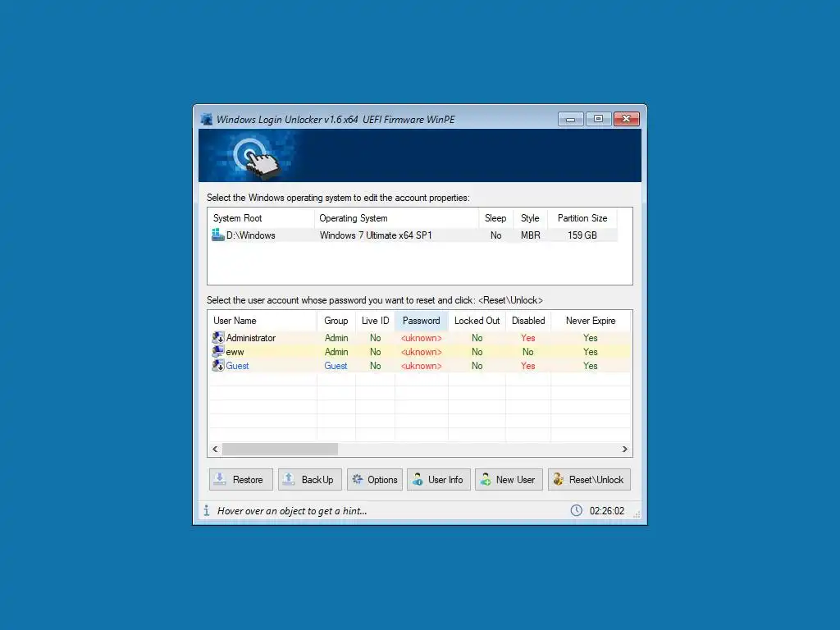The image size is (840, 630).
Task: Click the Style column header
Action: pos(531,218)
